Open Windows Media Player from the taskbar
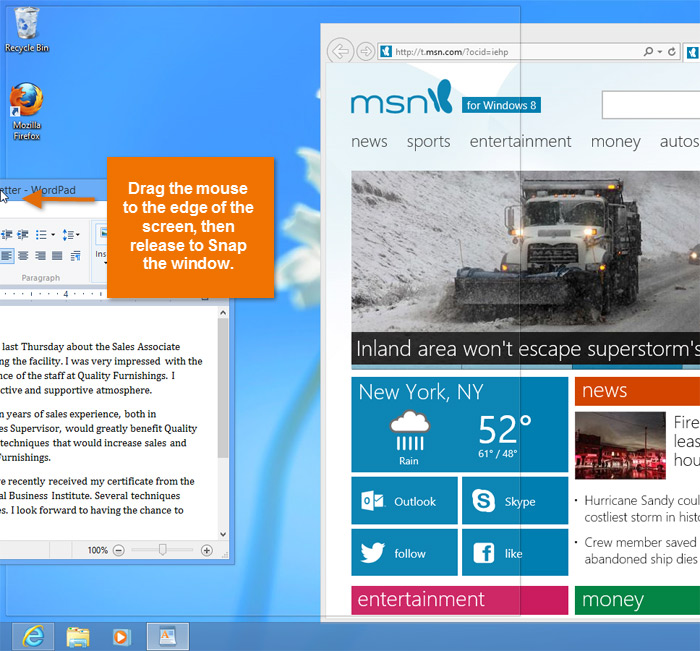The image size is (700, 651). coord(121,637)
